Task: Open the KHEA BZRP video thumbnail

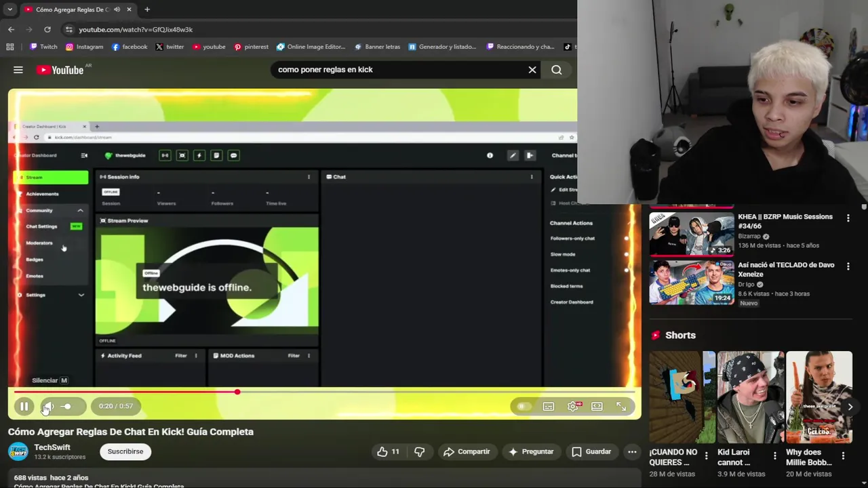Action: (x=692, y=234)
